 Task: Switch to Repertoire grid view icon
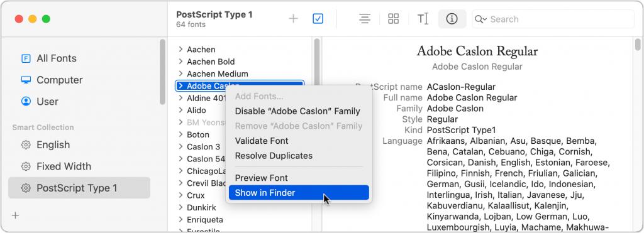point(394,19)
